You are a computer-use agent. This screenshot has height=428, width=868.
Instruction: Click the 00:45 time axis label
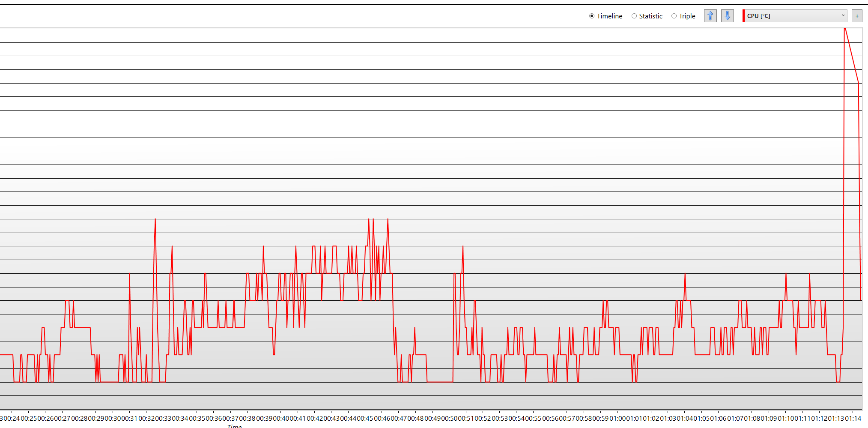(x=365, y=418)
